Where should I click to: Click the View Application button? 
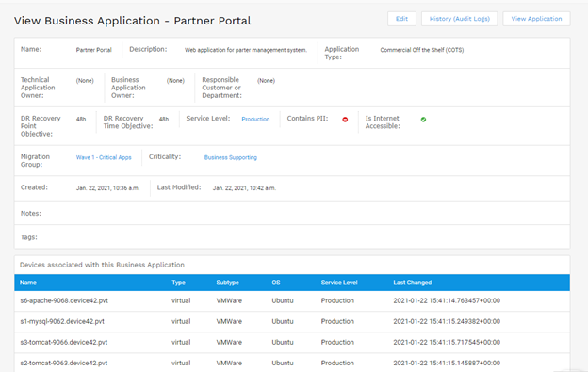pyautogui.click(x=536, y=19)
